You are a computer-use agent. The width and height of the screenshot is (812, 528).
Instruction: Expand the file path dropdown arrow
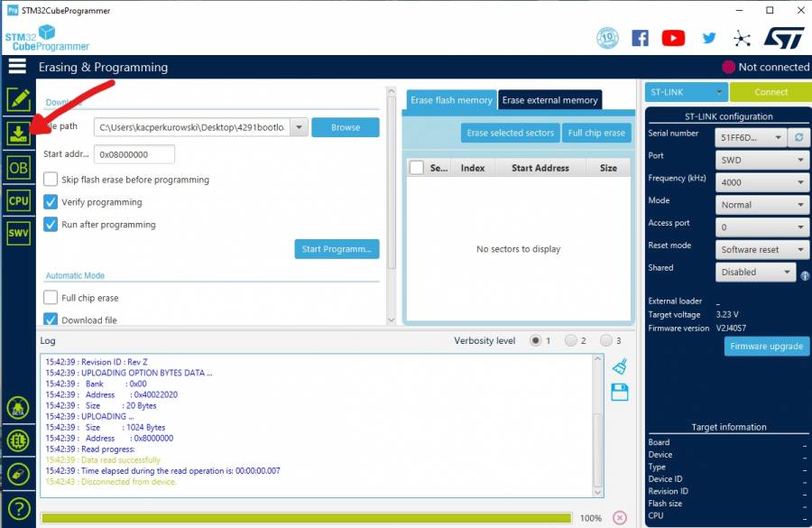[299, 127]
